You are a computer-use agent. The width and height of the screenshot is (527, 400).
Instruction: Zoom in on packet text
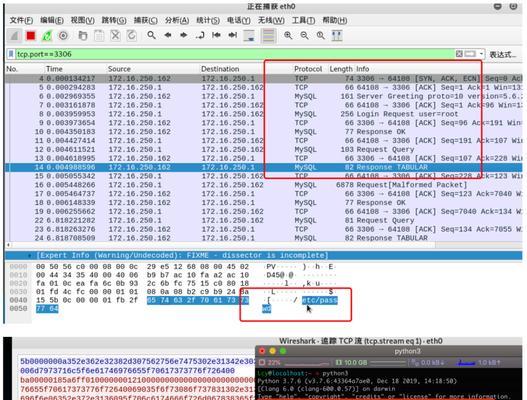(x=288, y=35)
